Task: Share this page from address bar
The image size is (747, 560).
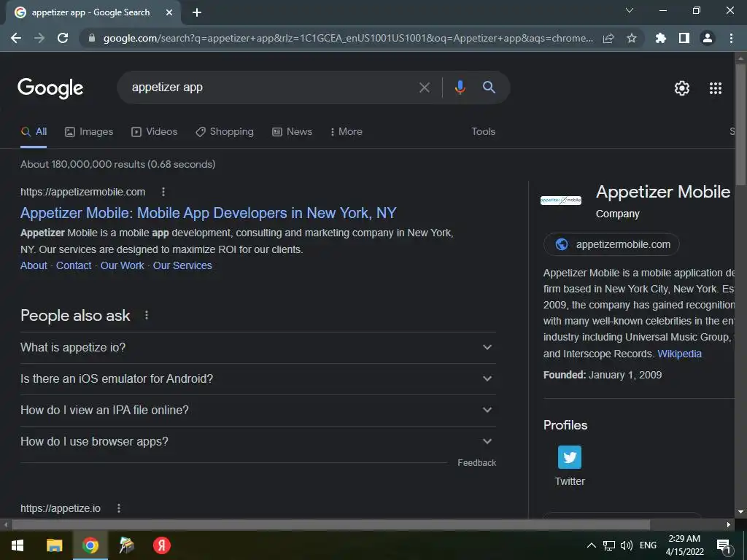Action: pyautogui.click(x=608, y=38)
